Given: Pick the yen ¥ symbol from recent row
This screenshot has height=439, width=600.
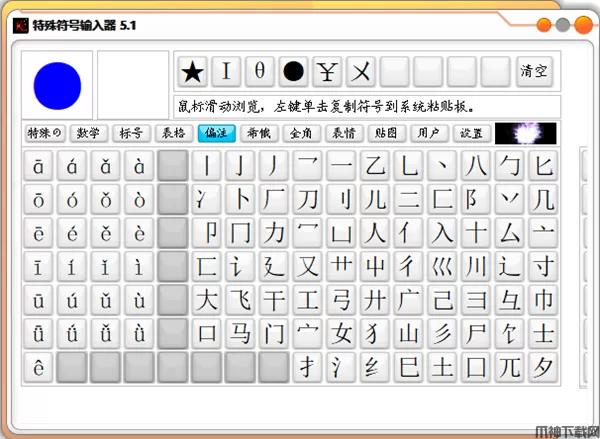Looking at the screenshot, I should 327,71.
